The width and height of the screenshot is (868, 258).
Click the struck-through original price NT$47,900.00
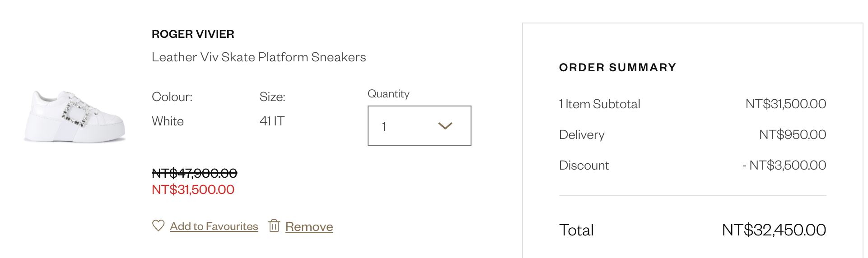[x=194, y=173]
